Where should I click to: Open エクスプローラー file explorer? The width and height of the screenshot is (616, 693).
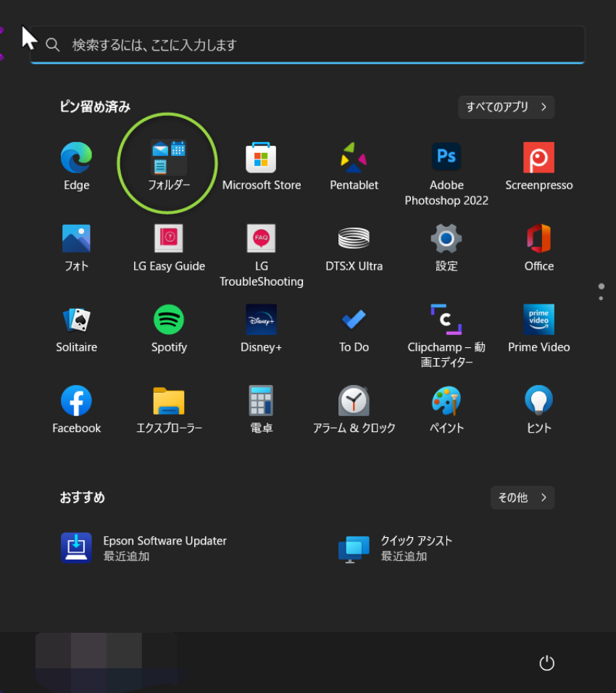point(169,410)
